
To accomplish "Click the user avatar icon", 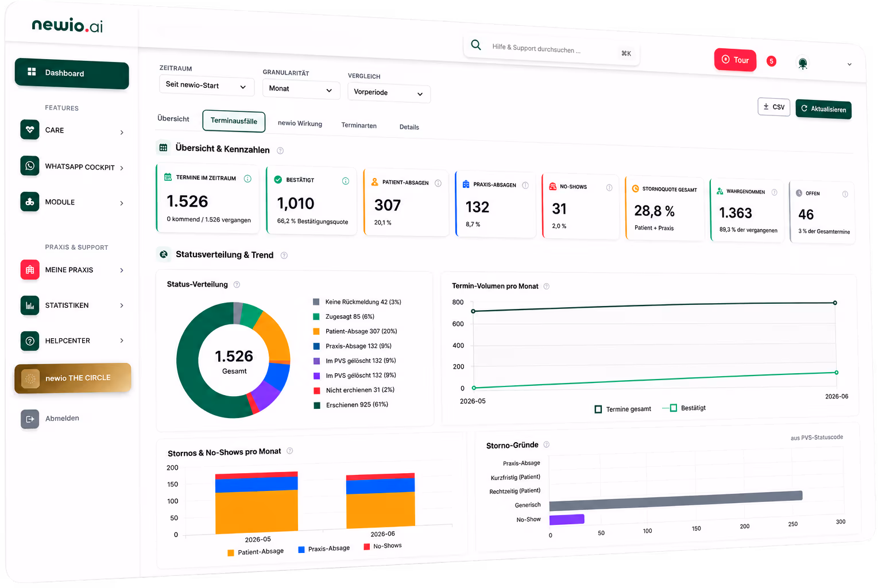I will click(803, 63).
